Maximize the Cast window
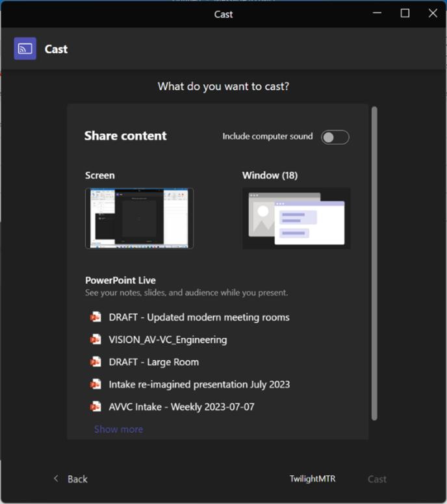 (x=405, y=13)
